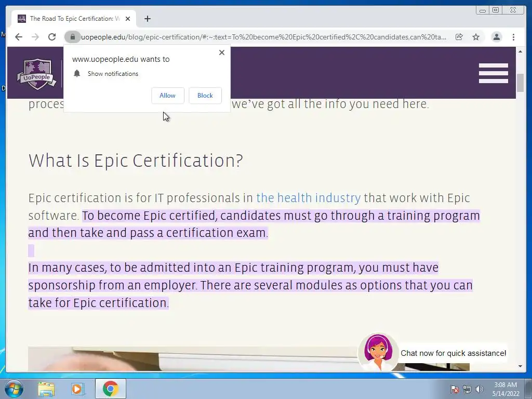Click the browser forward arrow
Image resolution: width=532 pixels, height=399 pixels.
click(35, 37)
